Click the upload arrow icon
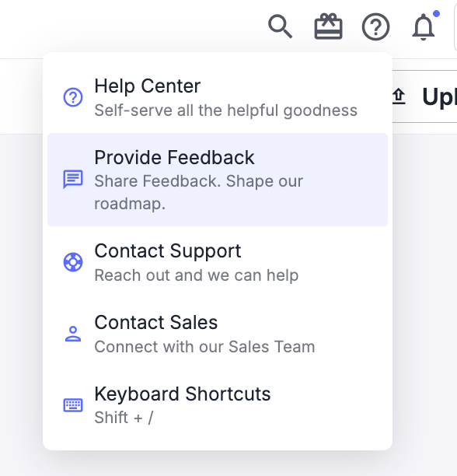 (x=399, y=96)
